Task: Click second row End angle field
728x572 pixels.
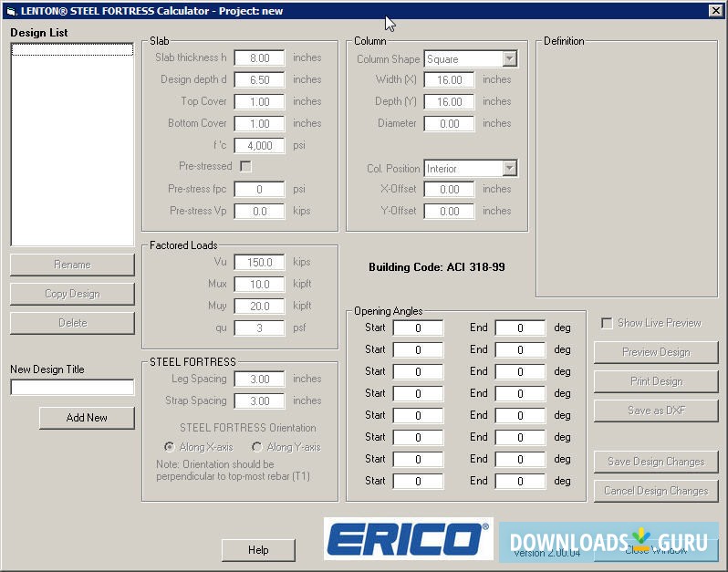Action: [520, 349]
